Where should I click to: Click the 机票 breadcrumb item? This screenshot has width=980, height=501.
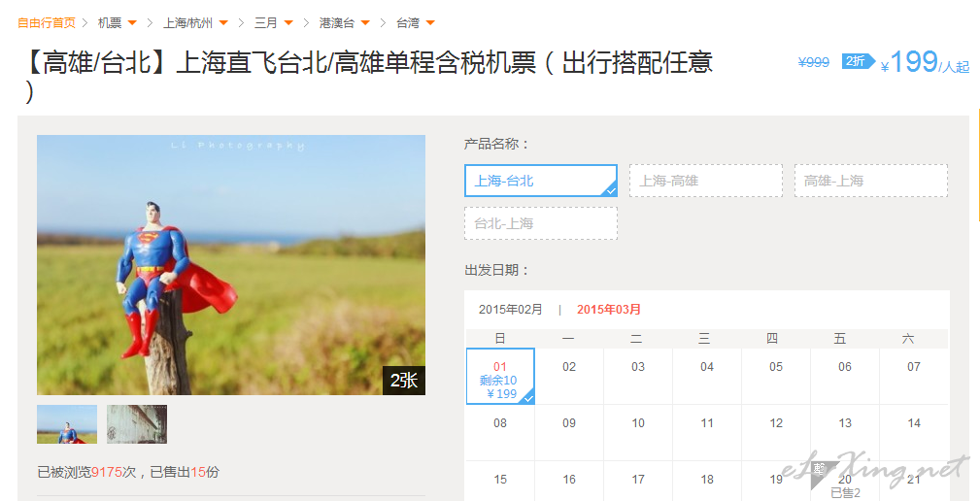click(110, 23)
